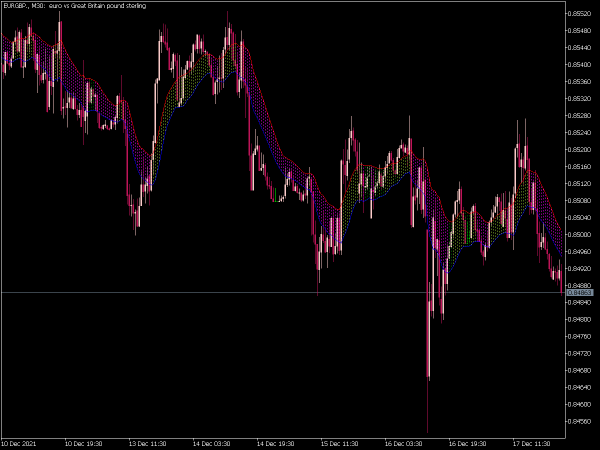Click price scale value 0.85360
The image size is (600, 450).
[579, 82]
